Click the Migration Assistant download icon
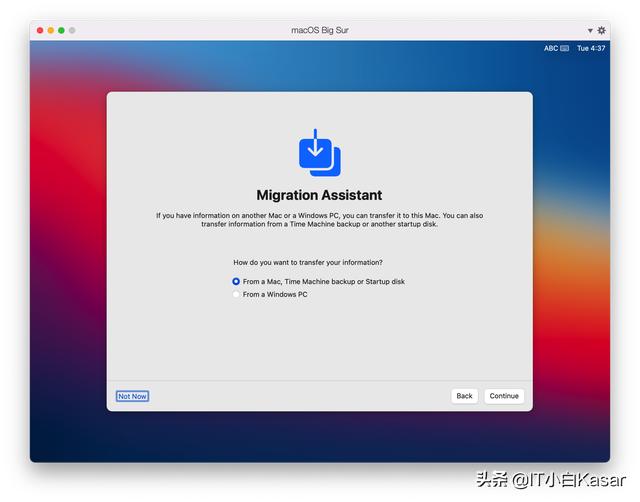Viewport: 640px width, 502px height. 319,153
